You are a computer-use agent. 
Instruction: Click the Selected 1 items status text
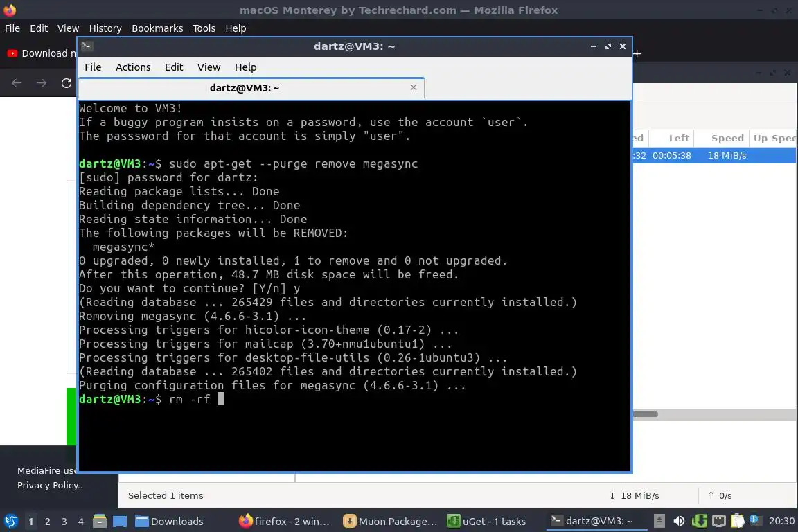[x=166, y=495]
